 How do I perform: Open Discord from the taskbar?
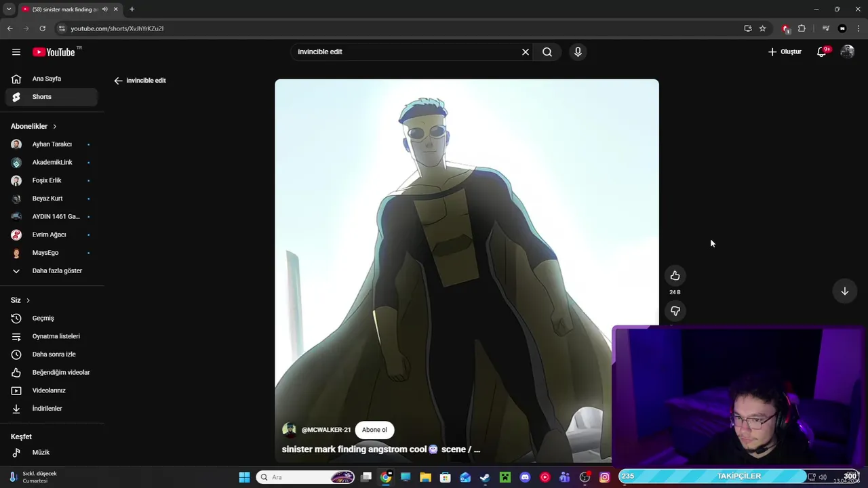coord(525,477)
